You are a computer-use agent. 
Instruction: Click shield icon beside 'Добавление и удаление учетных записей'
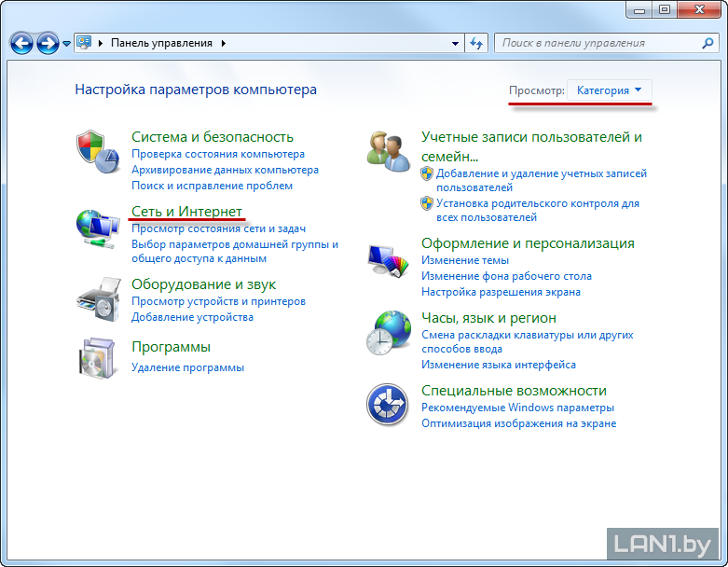(427, 173)
